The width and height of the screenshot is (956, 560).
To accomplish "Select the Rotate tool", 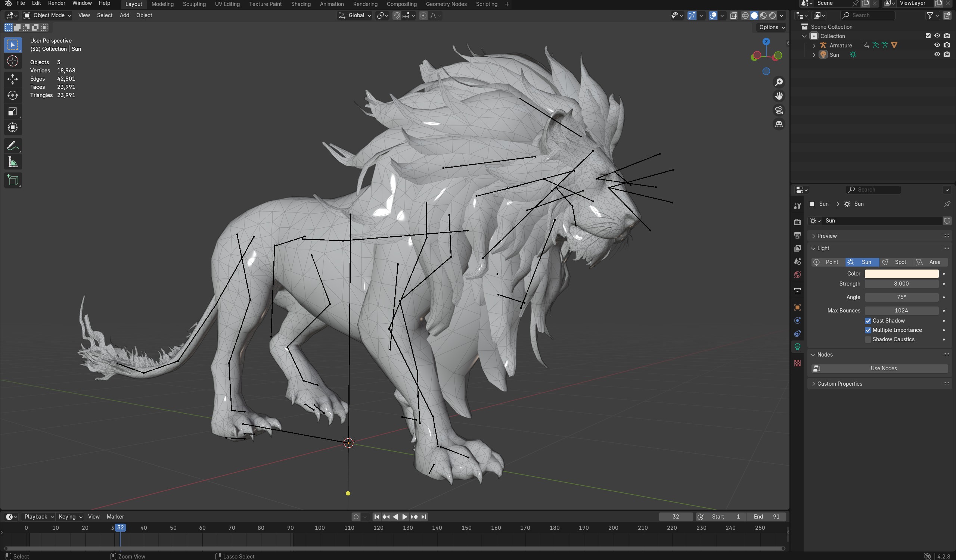I will point(13,95).
